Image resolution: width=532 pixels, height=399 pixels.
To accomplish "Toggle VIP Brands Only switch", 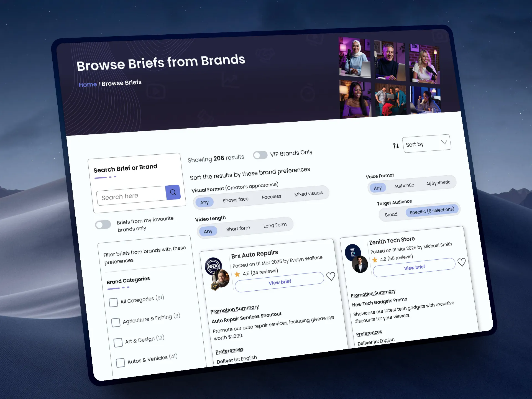I will pyautogui.click(x=260, y=155).
